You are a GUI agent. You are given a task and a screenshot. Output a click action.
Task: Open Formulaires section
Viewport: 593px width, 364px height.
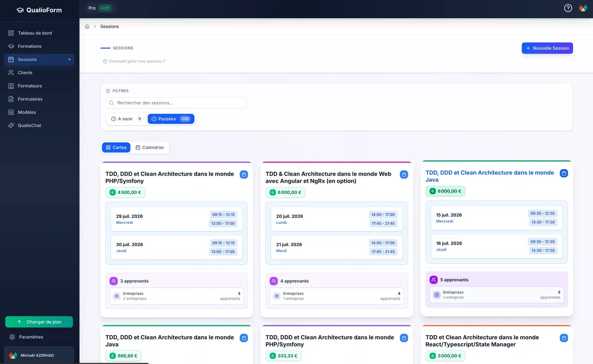pyautogui.click(x=39, y=99)
